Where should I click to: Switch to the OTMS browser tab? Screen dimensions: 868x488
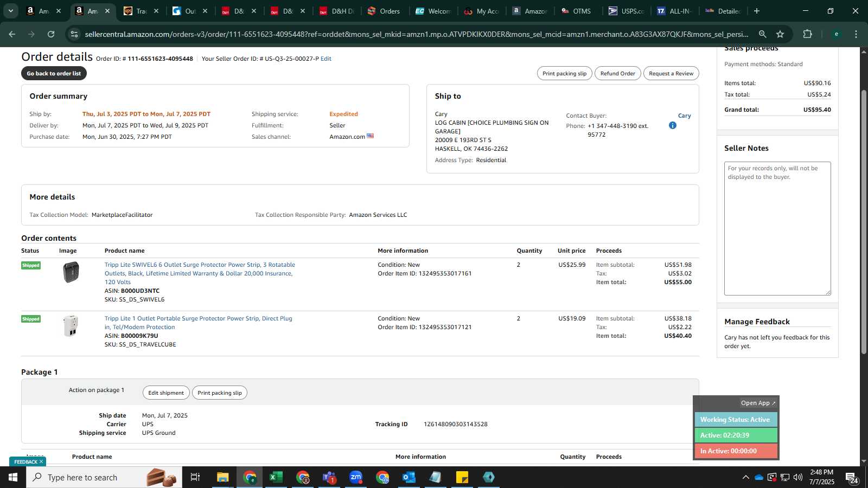[x=576, y=11]
